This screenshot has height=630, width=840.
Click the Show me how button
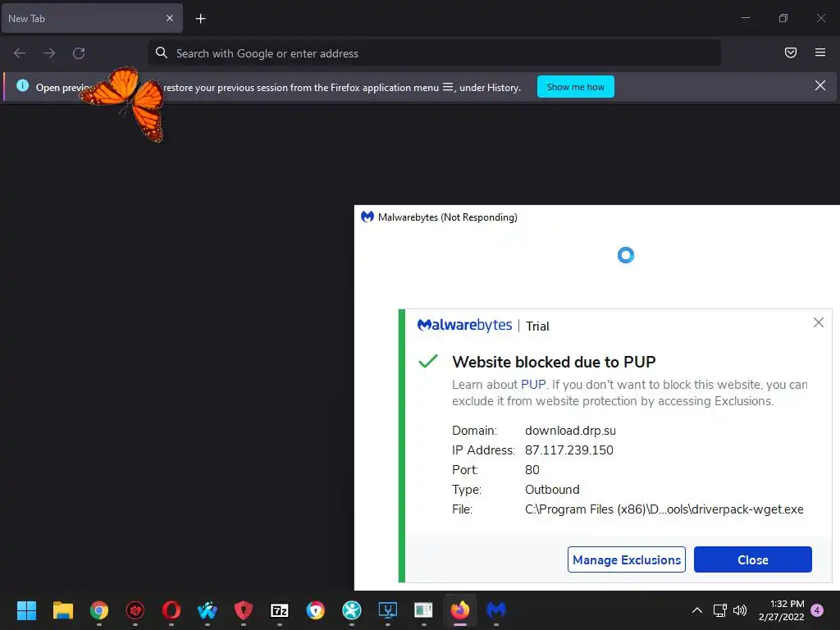pyautogui.click(x=575, y=87)
